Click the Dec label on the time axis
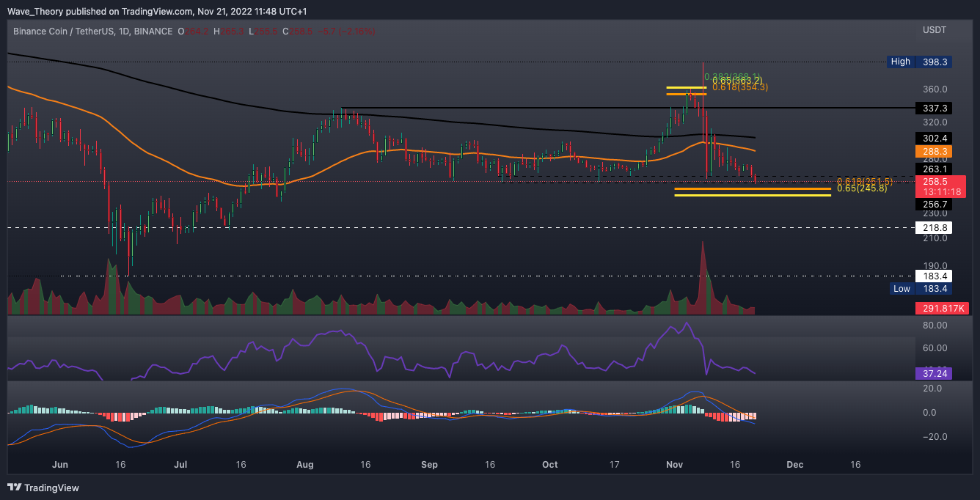Screen dimensions: 980x500 pyautogui.click(x=794, y=465)
